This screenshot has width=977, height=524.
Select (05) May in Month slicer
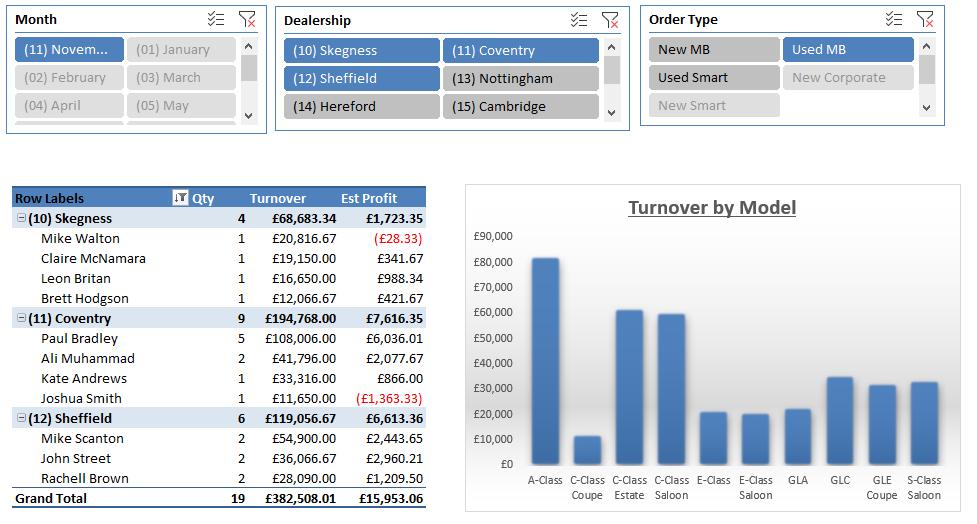coord(181,105)
